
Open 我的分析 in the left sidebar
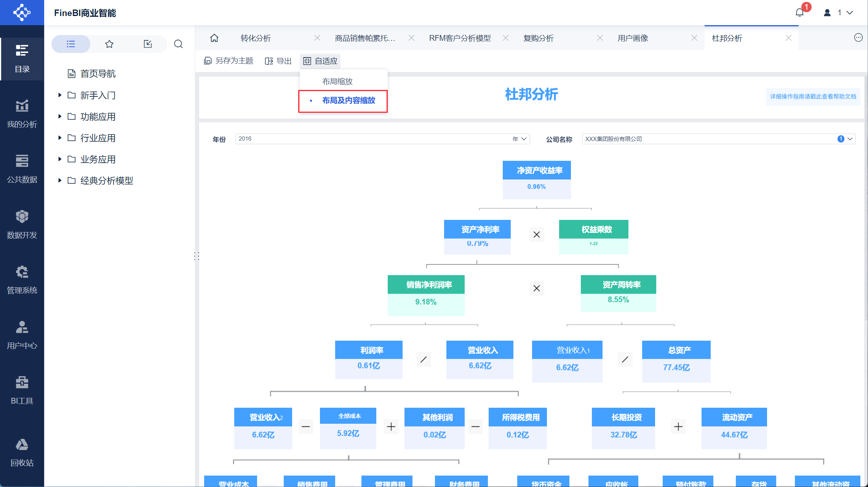(22, 114)
